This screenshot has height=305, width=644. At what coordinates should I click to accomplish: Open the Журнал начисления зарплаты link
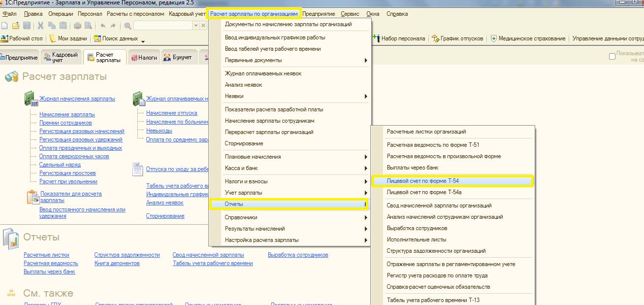click(77, 99)
